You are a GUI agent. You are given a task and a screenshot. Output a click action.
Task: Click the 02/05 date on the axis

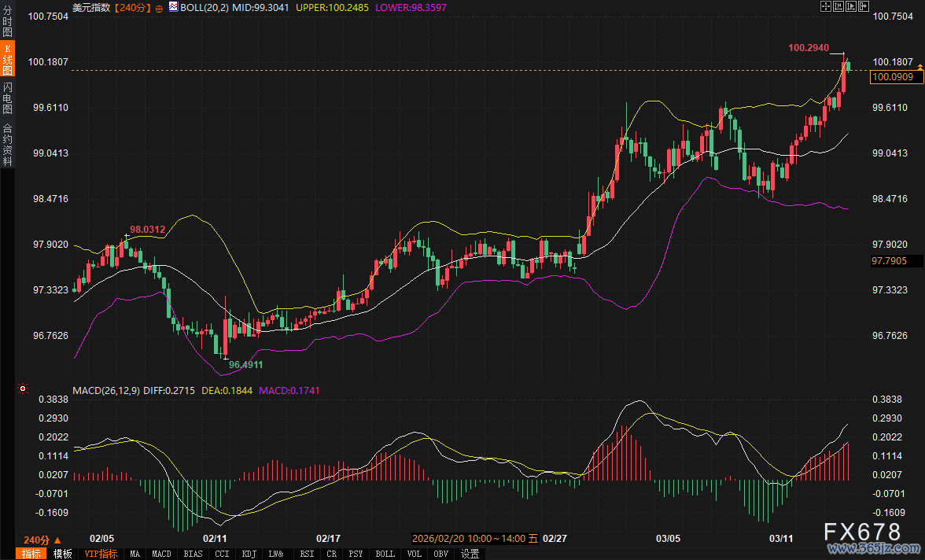(101, 539)
